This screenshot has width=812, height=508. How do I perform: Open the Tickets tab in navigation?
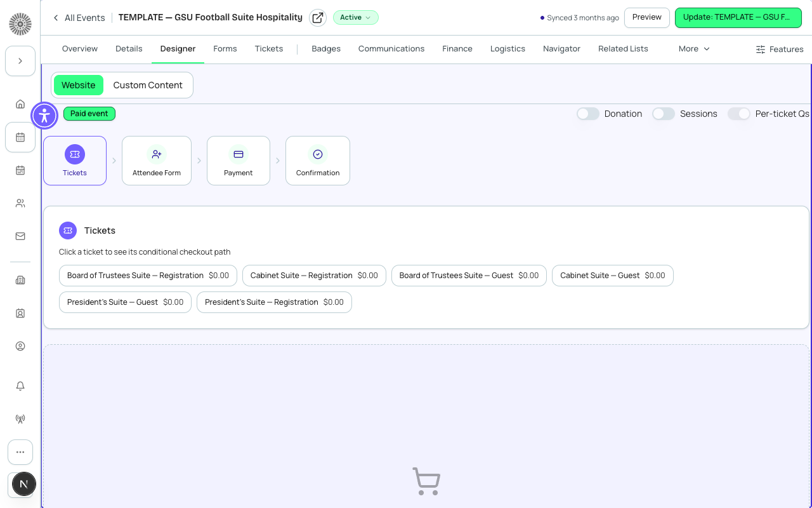(x=269, y=49)
